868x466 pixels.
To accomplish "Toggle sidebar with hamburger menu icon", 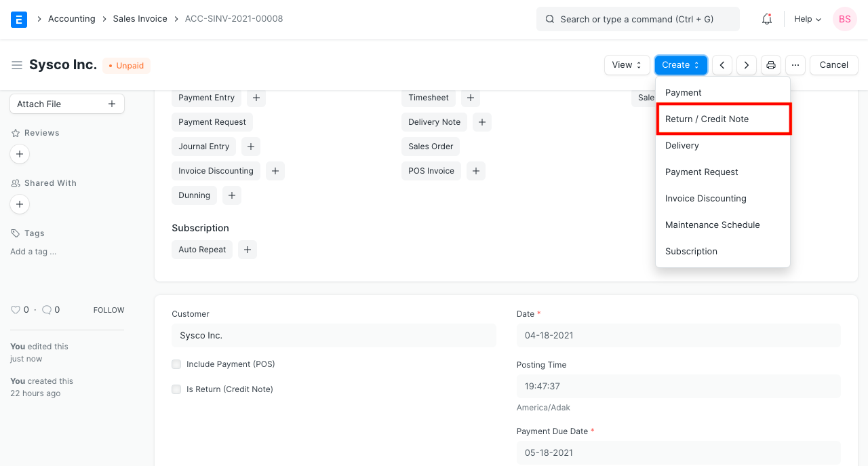I will click(17, 65).
